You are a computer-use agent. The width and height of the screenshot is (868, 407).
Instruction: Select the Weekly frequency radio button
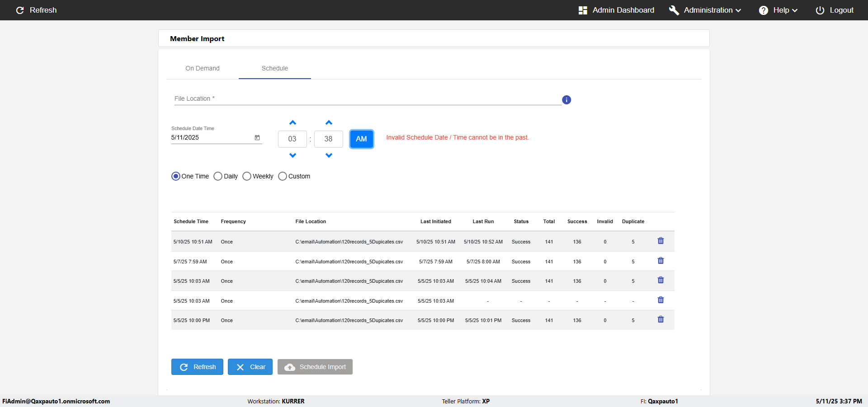pyautogui.click(x=247, y=176)
